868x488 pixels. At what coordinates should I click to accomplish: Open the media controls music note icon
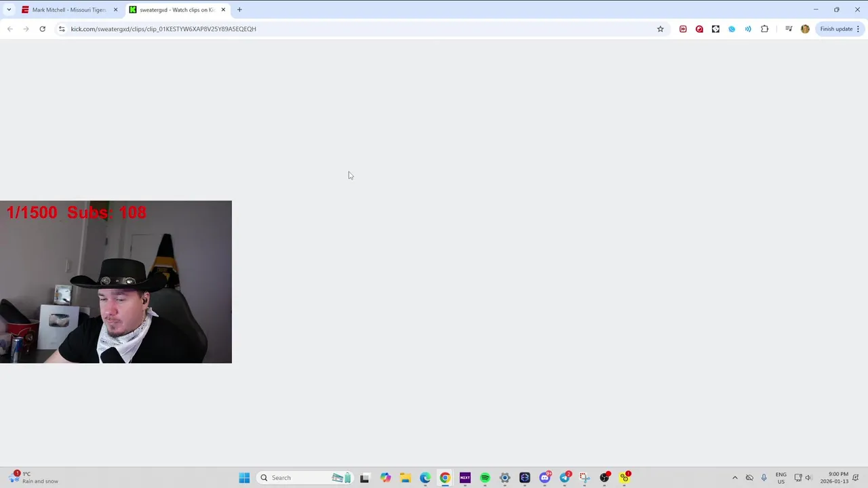(x=789, y=29)
